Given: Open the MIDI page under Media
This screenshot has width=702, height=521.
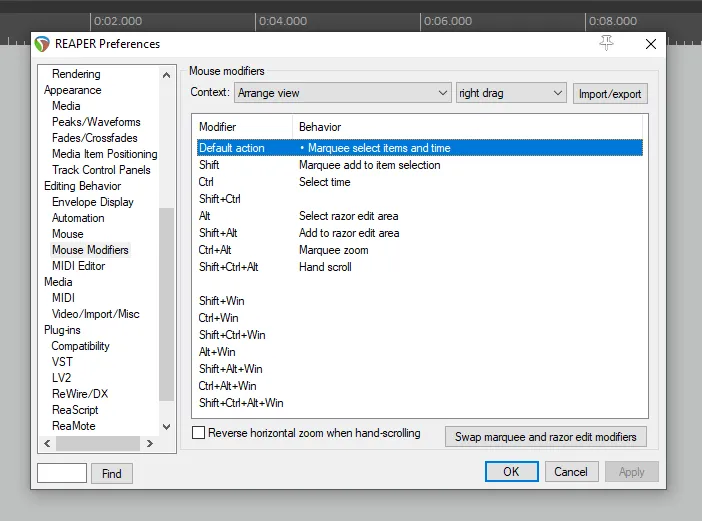Looking at the screenshot, I should (x=63, y=298).
